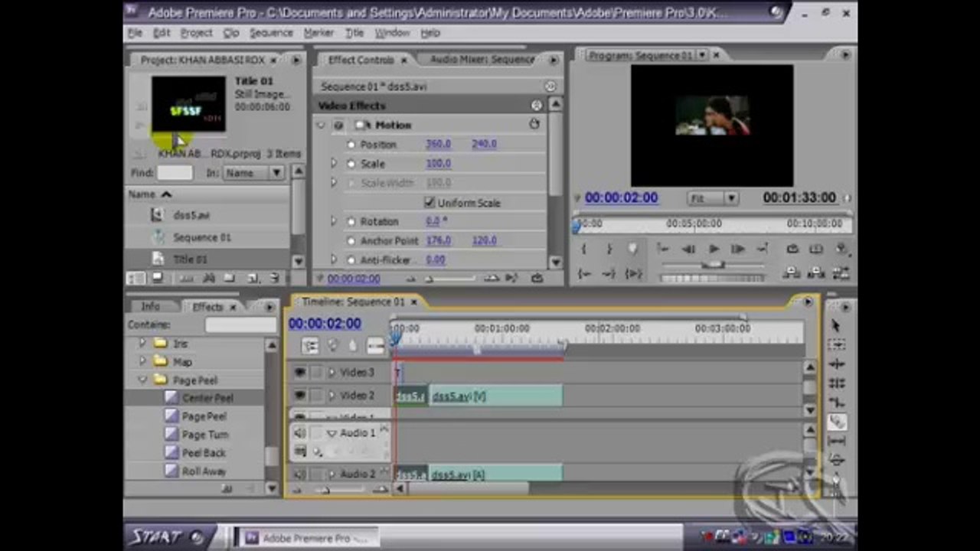Expand the Rotation property
This screenshot has width=980, height=551.
334,221
